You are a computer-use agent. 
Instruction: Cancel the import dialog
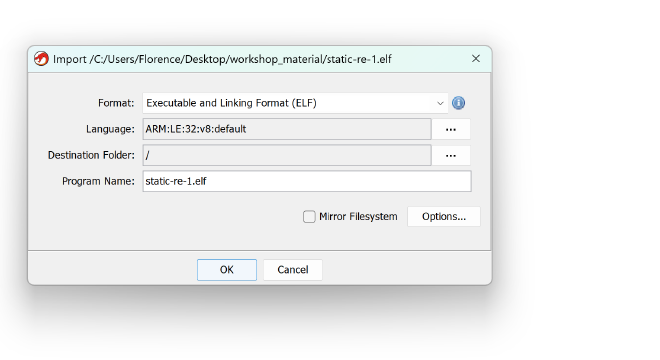click(x=293, y=270)
